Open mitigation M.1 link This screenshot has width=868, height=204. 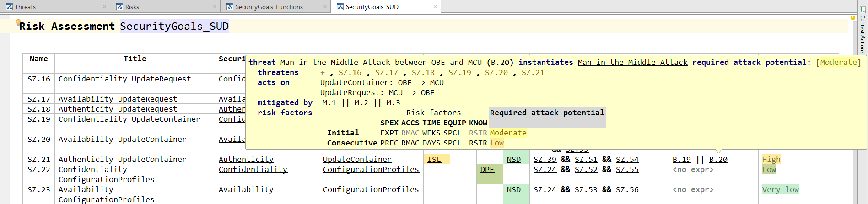coord(329,102)
